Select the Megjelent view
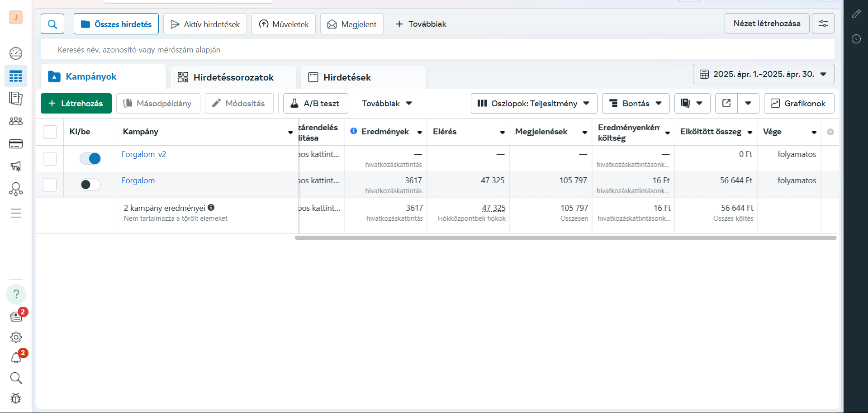This screenshot has width=868, height=413. [x=352, y=24]
